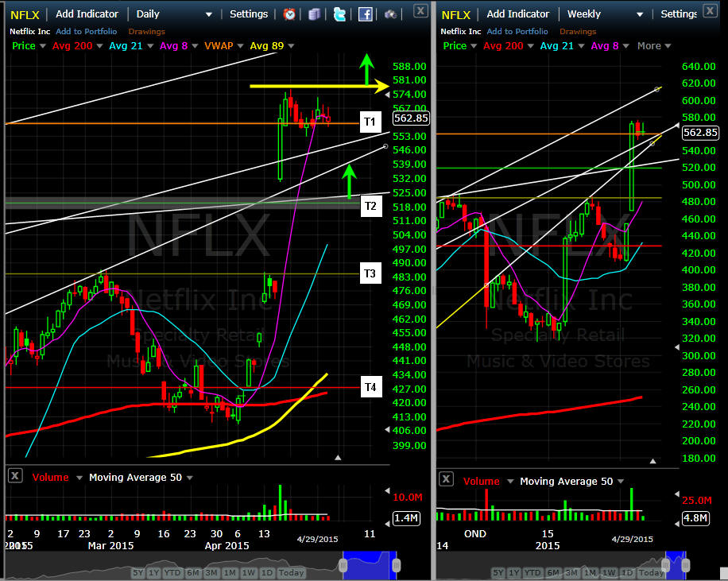Remove the Weekly chart volume pane
The height and width of the screenshot is (581, 728).
tap(446, 478)
